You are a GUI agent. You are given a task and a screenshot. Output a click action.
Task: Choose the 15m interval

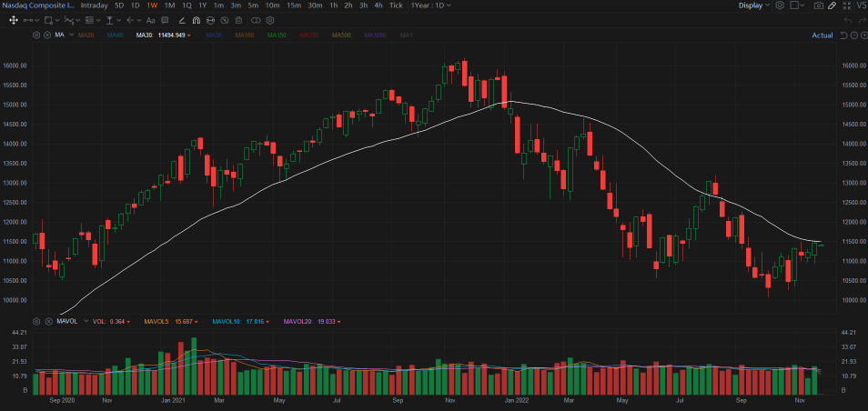tap(294, 5)
